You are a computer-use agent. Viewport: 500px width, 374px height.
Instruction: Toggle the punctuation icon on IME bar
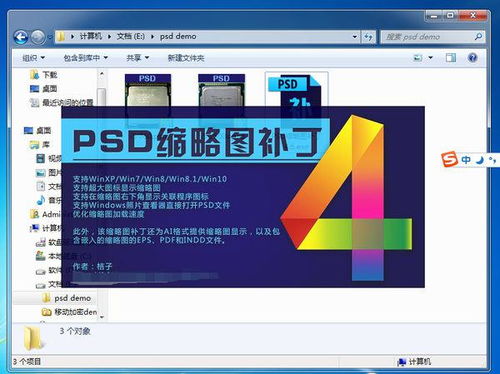[492, 160]
